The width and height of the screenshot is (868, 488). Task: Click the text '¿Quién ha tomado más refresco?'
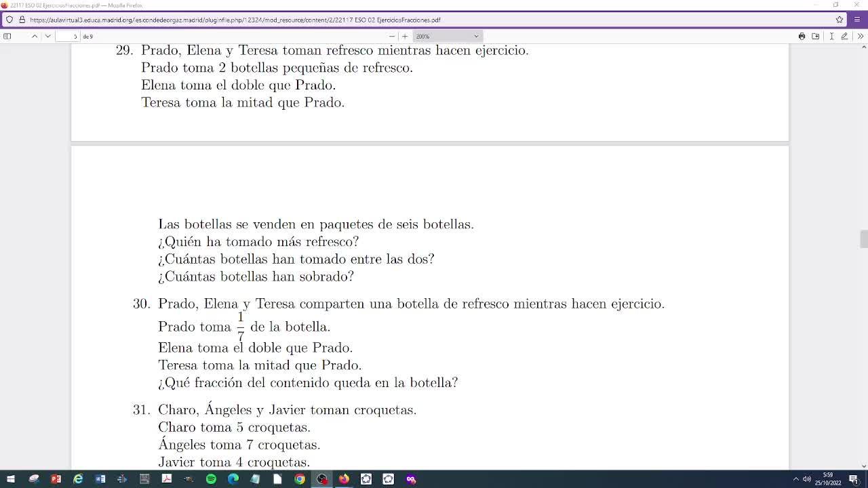[258, 242]
